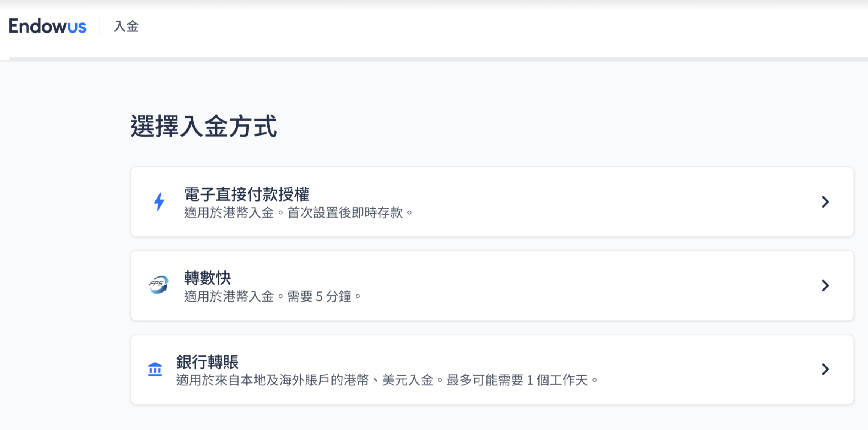
Task: Select the 銀行轉賬 title
Action: [x=207, y=362]
